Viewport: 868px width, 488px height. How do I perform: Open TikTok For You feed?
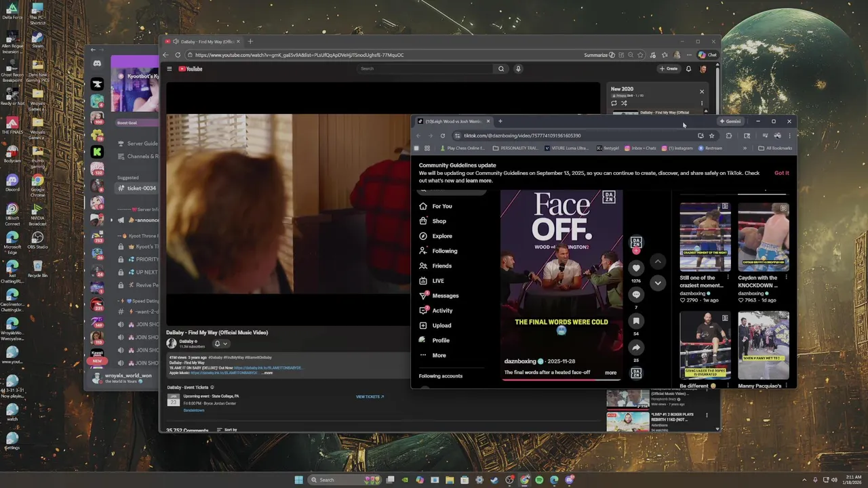coord(435,206)
